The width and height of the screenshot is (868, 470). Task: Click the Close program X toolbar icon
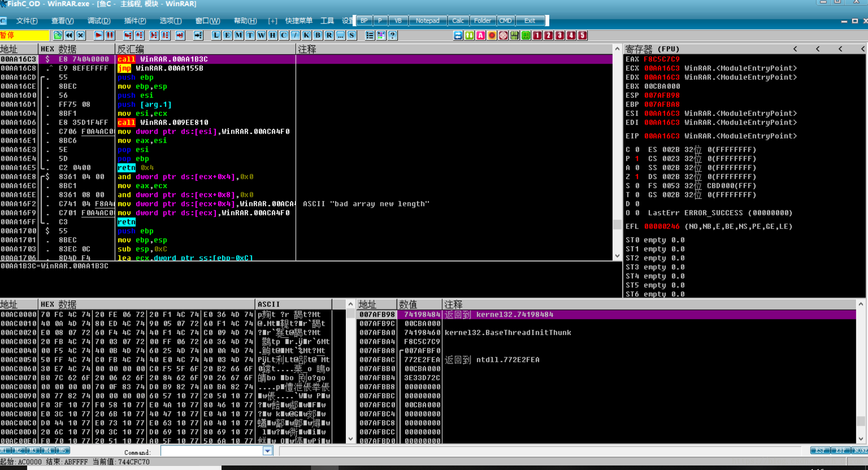[80, 35]
